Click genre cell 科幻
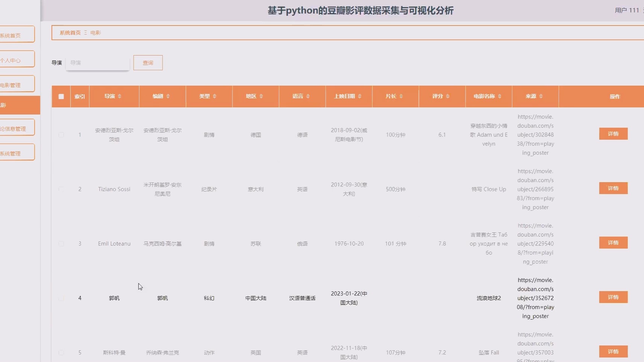Viewport: 644px width, 362px height. click(x=209, y=298)
